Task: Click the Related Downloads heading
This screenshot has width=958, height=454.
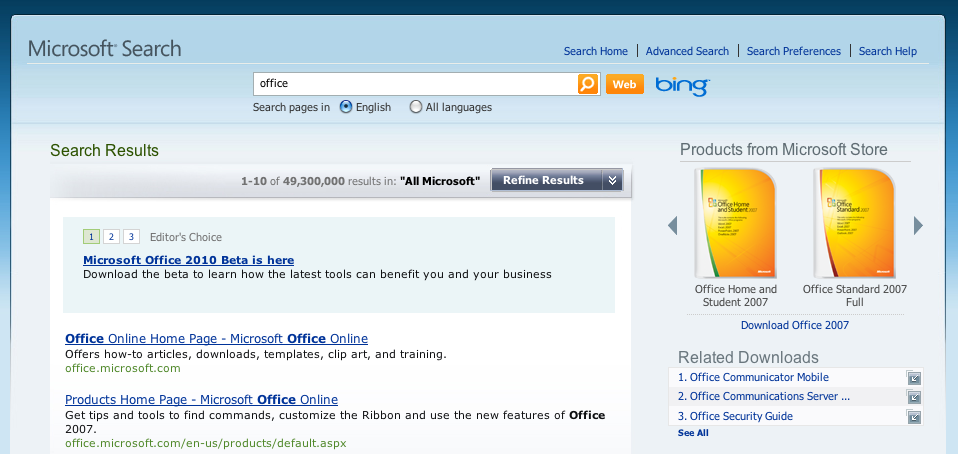Action: click(x=748, y=357)
